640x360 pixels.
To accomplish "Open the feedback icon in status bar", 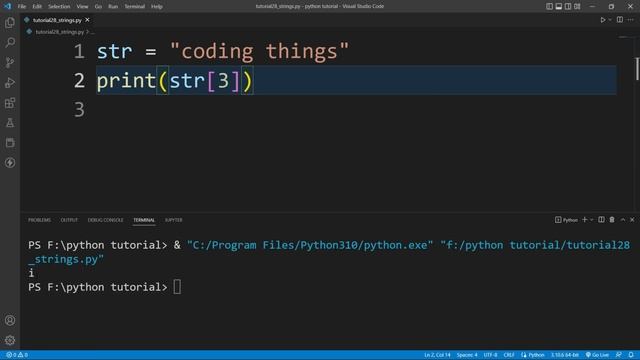I will tap(619, 355).
